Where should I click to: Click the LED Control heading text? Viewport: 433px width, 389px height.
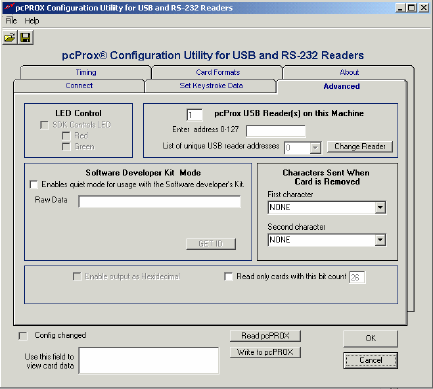(x=78, y=113)
